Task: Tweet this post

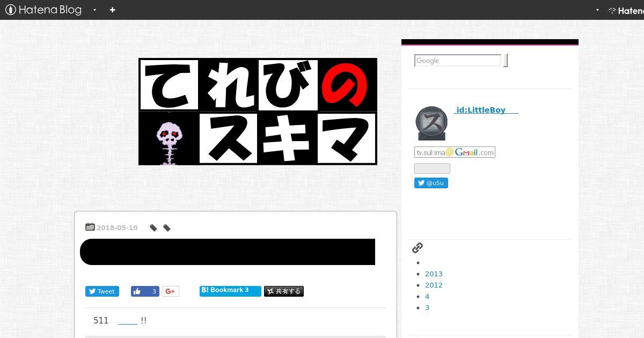Action: [x=102, y=291]
